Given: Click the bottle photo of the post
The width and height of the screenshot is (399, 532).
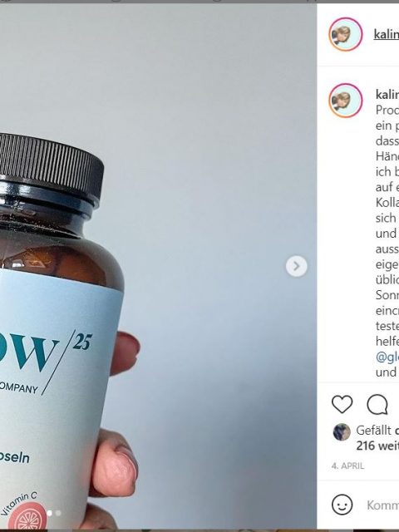Looking at the screenshot, I should [x=158, y=266].
